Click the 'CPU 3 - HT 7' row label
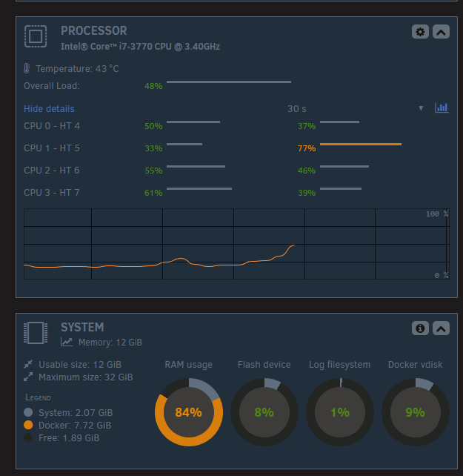 click(x=52, y=193)
